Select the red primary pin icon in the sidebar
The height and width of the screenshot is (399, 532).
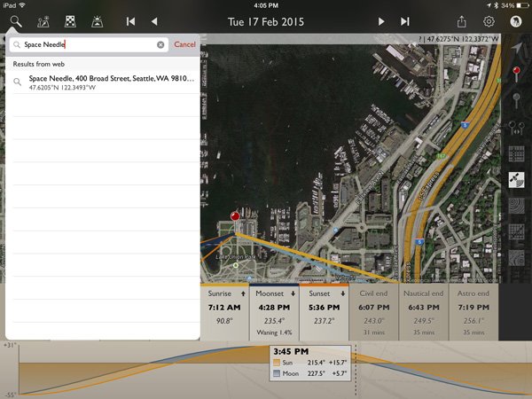(x=516, y=73)
